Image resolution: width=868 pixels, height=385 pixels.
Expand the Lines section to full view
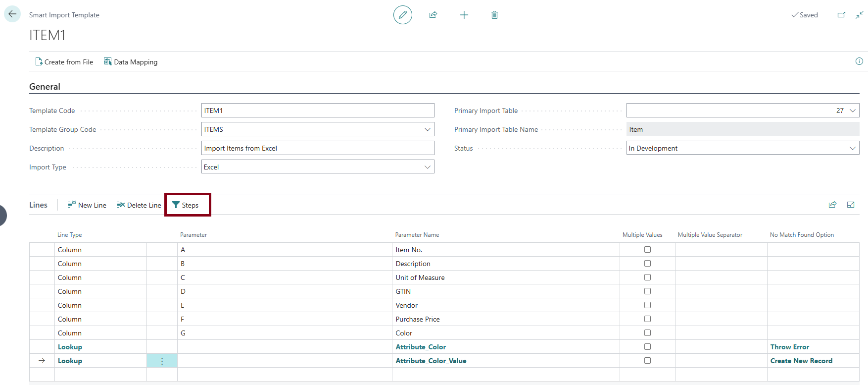pyautogui.click(x=851, y=205)
